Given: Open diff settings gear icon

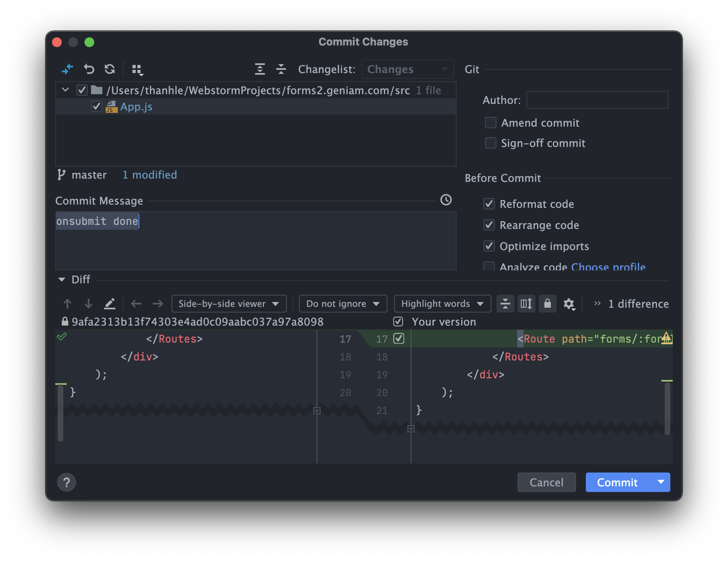Looking at the screenshot, I should [x=569, y=304].
